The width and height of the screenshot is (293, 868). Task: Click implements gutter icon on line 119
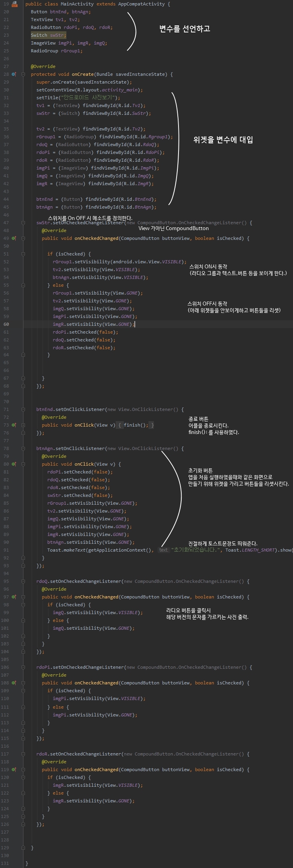[14, 770]
